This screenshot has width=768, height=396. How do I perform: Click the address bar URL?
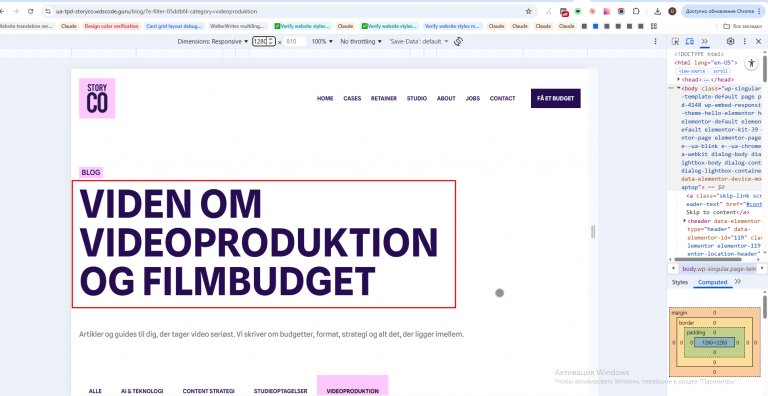point(157,11)
